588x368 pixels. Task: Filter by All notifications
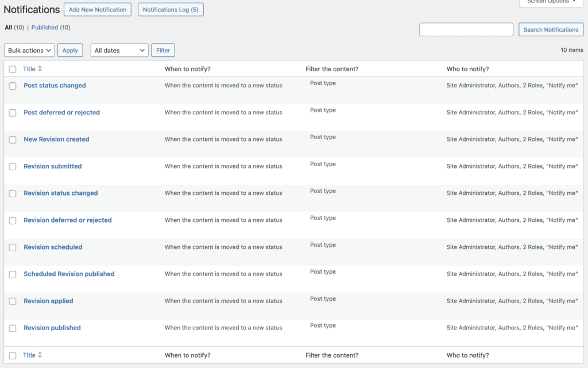[x=7, y=27]
